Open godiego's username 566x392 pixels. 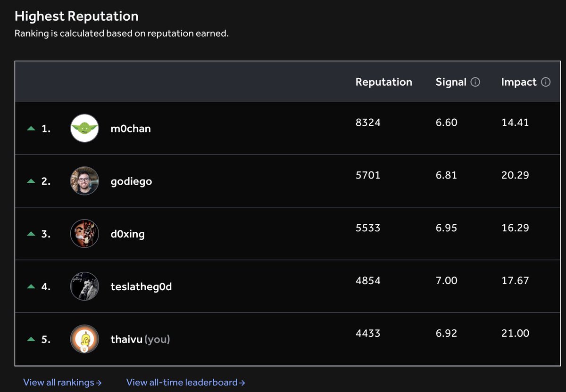pos(131,181)
